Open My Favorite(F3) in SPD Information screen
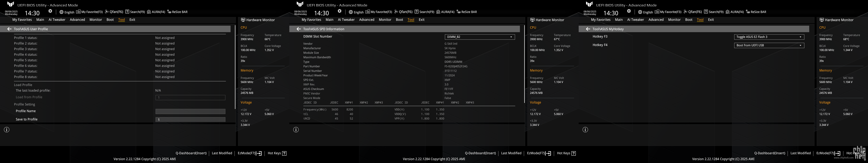The height and width of the screenshot is (163, 868). [x=379, y=12]
